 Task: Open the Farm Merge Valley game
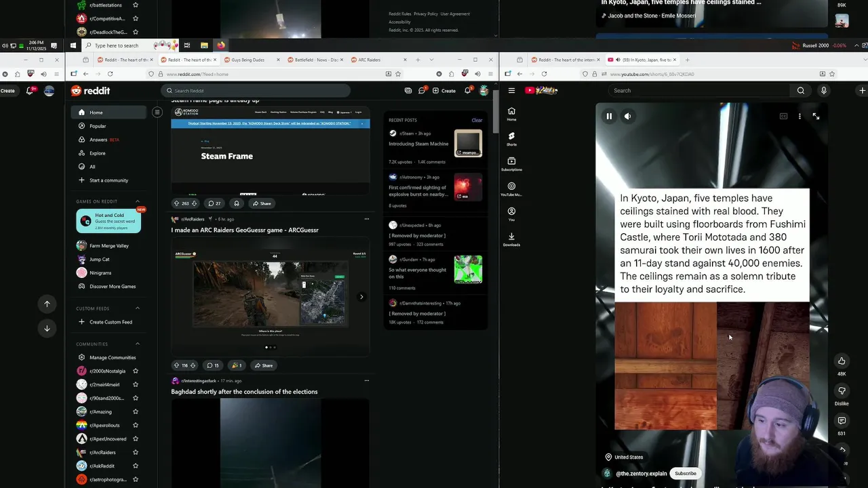tap(108, 245)
